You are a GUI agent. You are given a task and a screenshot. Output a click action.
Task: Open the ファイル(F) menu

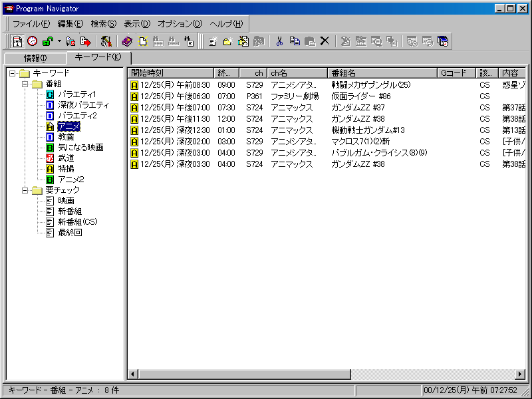tap(31, 24)
